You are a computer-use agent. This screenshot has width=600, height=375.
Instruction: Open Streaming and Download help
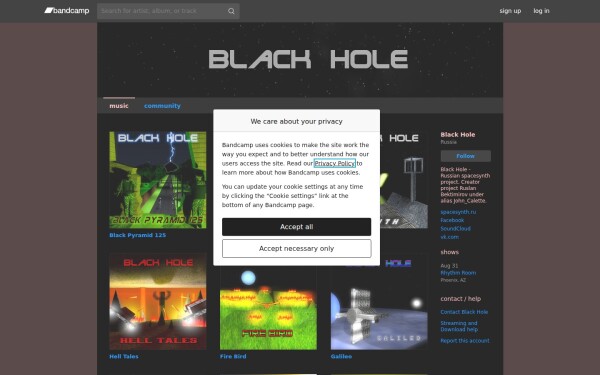[x=459, y=326]
